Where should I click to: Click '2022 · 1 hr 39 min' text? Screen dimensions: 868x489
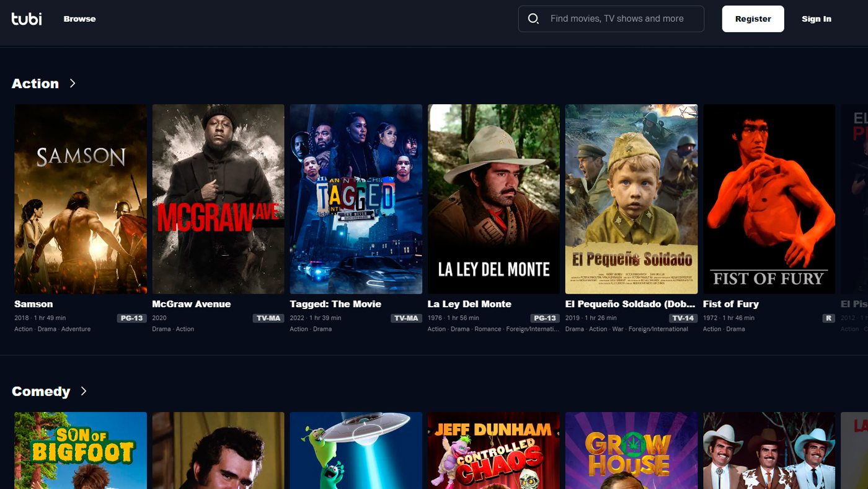click(x=315, y=318)
